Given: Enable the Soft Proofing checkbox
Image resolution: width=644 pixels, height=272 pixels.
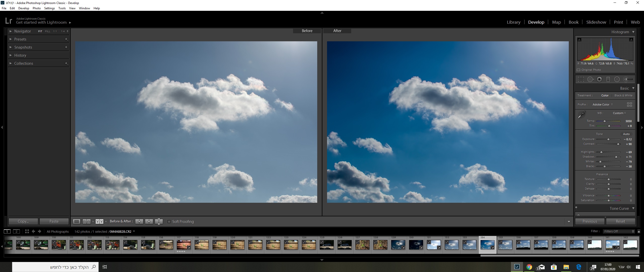Looking at the screenshot, I should pos(169,222).
